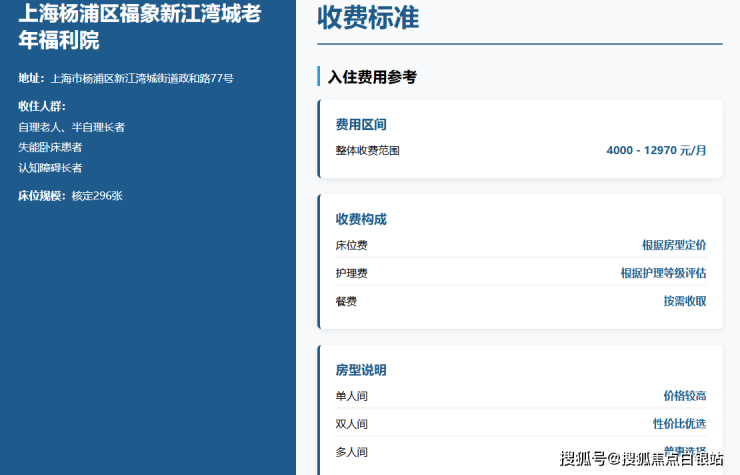Click the 费用区间 card title
Screen dimensions: 740x475
coord(361,125)
